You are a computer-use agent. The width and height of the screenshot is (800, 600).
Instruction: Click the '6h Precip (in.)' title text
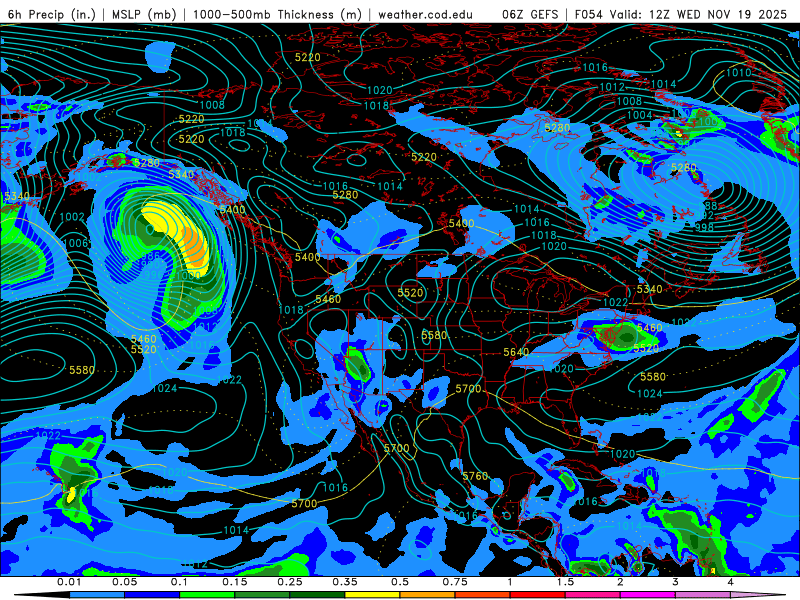pos(52,14)
